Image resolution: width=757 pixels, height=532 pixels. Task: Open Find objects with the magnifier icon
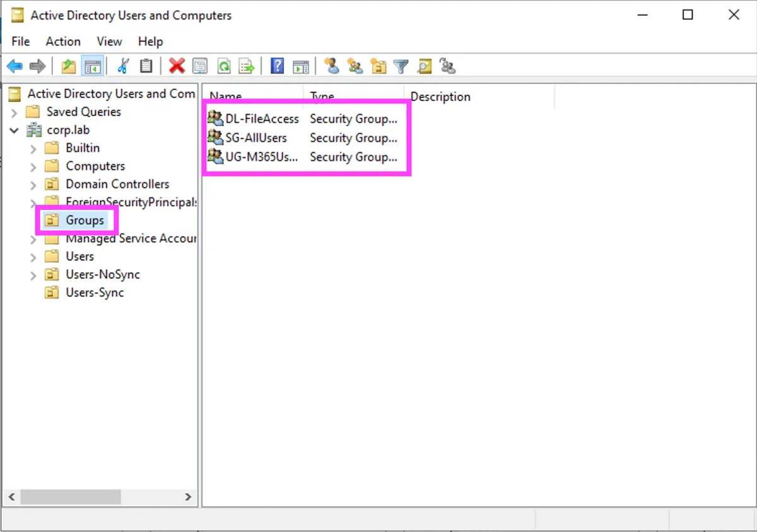pos(424,66)
